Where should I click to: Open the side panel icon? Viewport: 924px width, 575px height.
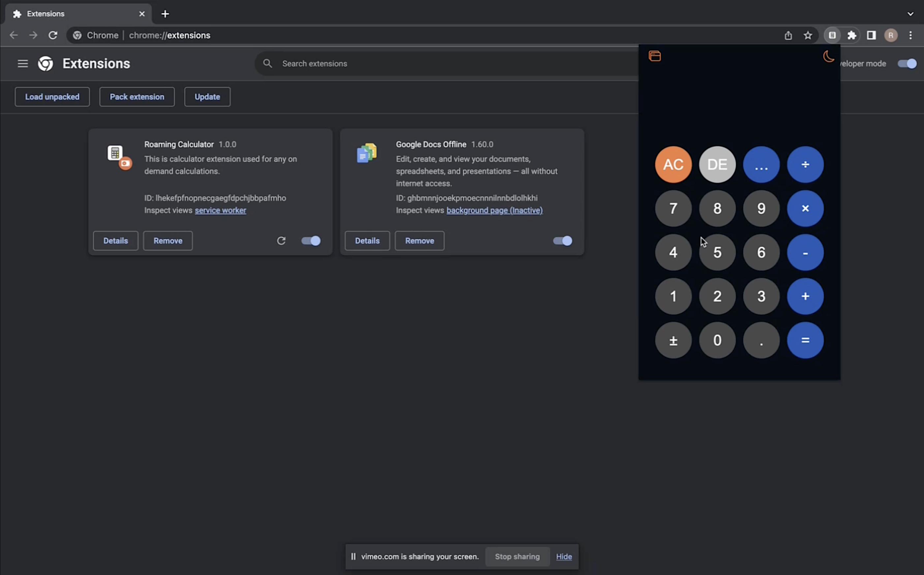click(871, 35)
